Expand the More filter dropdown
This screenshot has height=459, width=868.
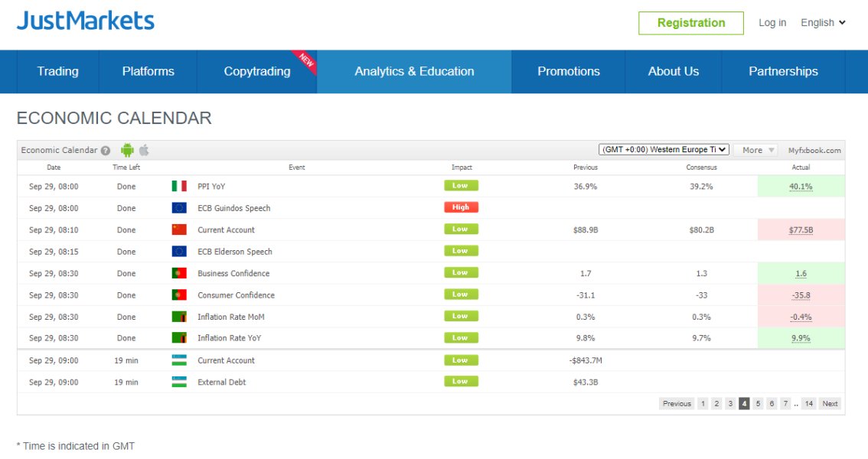(x=757, y=150)
